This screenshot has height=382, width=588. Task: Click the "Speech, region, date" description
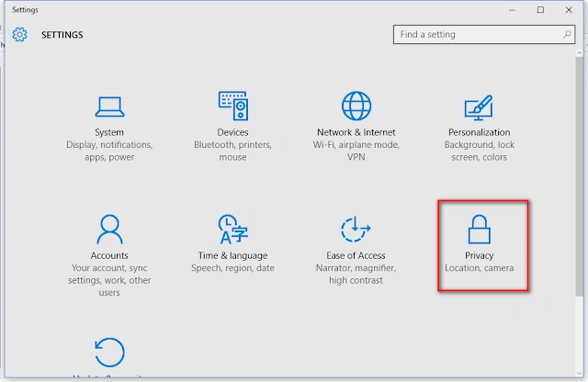[232, 268]
